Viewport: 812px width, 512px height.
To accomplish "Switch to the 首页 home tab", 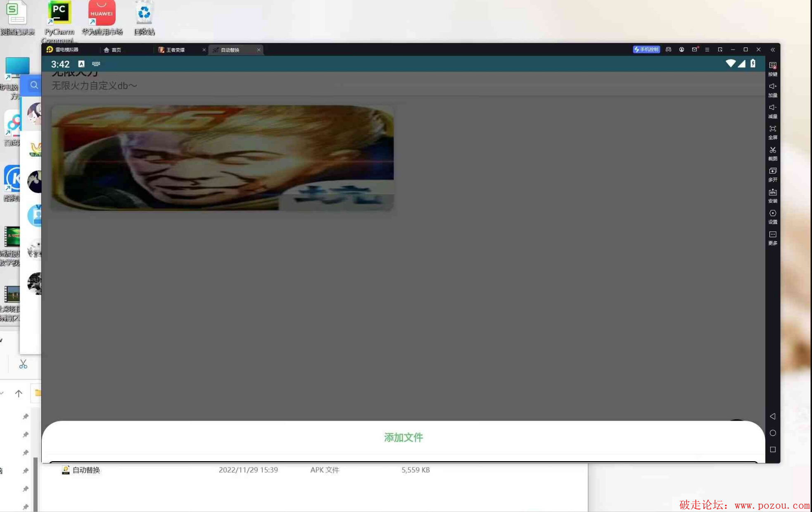I will coord(113,50).
